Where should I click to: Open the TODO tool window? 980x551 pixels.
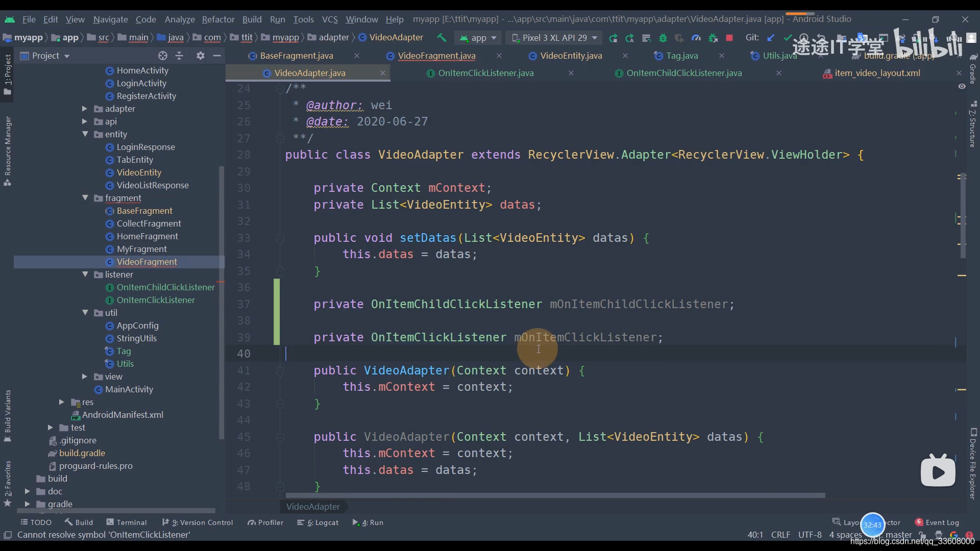[x=36, y=522]
